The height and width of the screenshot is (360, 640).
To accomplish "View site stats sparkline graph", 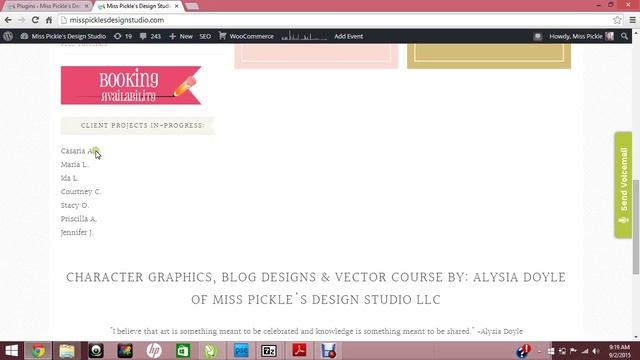I will coord(304,36).
